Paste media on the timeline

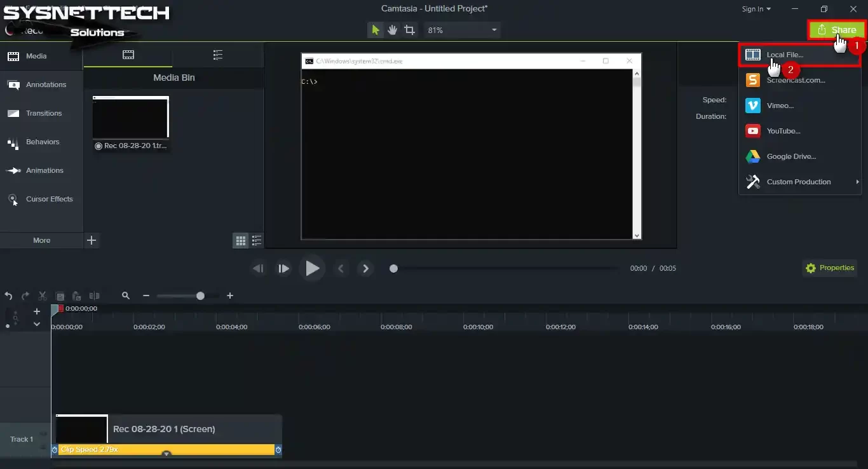[77, 296]
